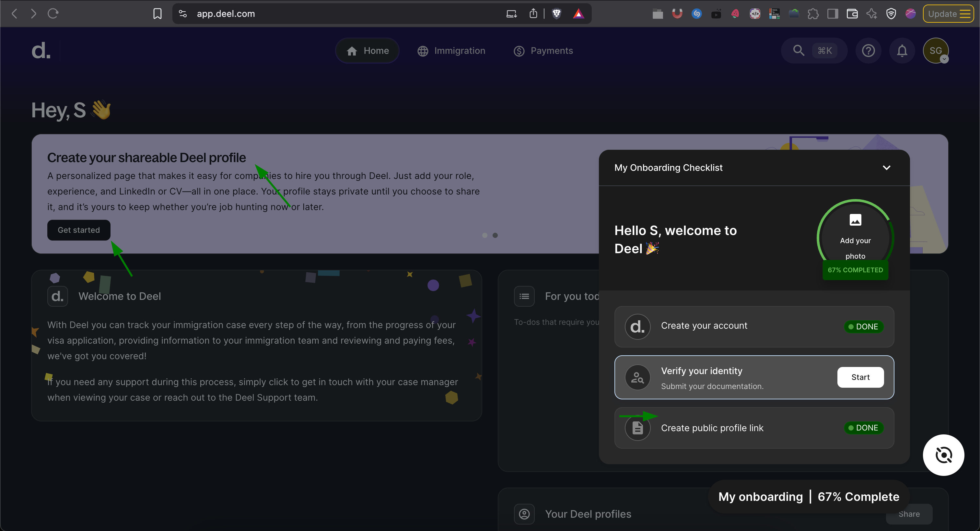The image size is (980, 531).
Task: Reload the page with refresh icon
Action: pyautogui.click(x=53, y=14)
